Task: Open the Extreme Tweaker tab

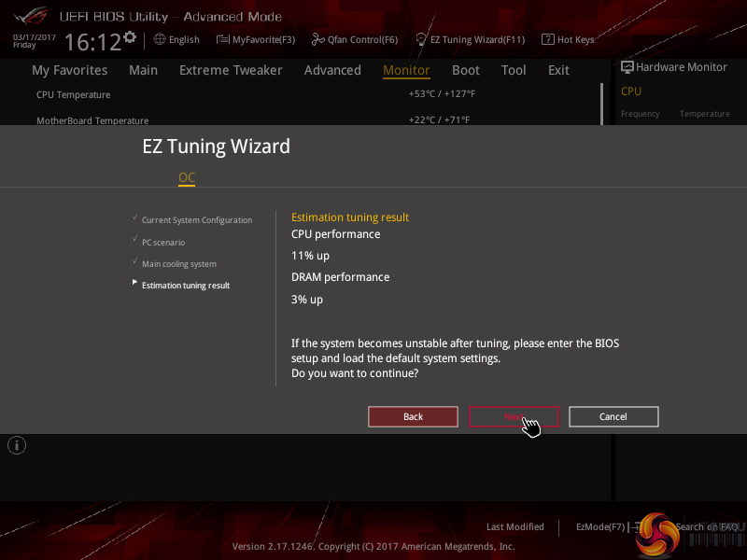Action: click(231, 71)
